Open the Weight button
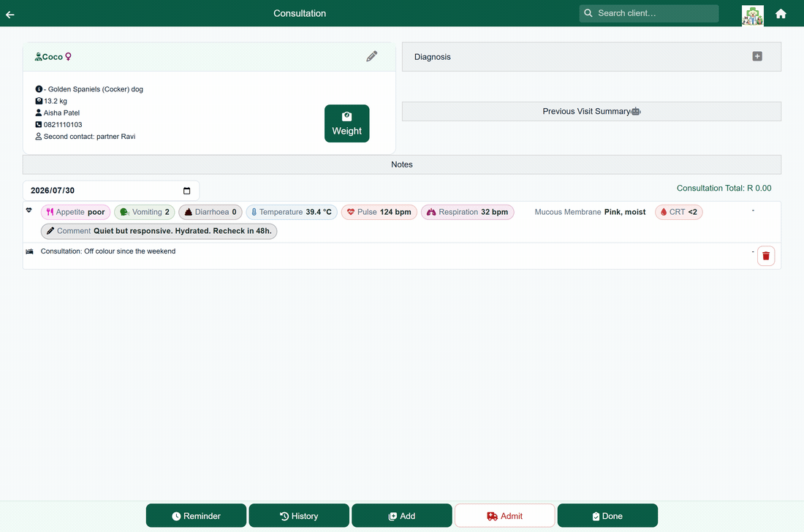 [346, 123]
